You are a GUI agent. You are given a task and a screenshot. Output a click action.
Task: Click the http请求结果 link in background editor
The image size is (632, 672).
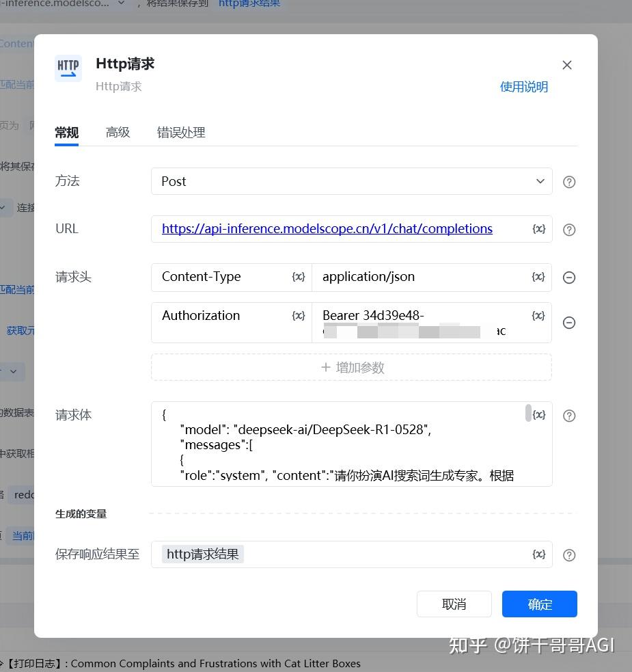click(x=249, y=4)
